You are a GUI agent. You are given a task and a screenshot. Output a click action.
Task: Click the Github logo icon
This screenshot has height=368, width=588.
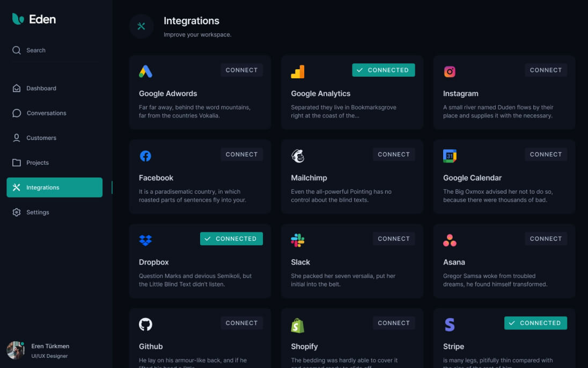(x=145, y=325)
